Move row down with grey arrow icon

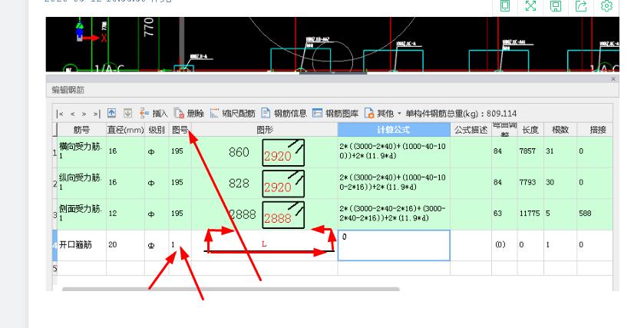click(127, 113)
